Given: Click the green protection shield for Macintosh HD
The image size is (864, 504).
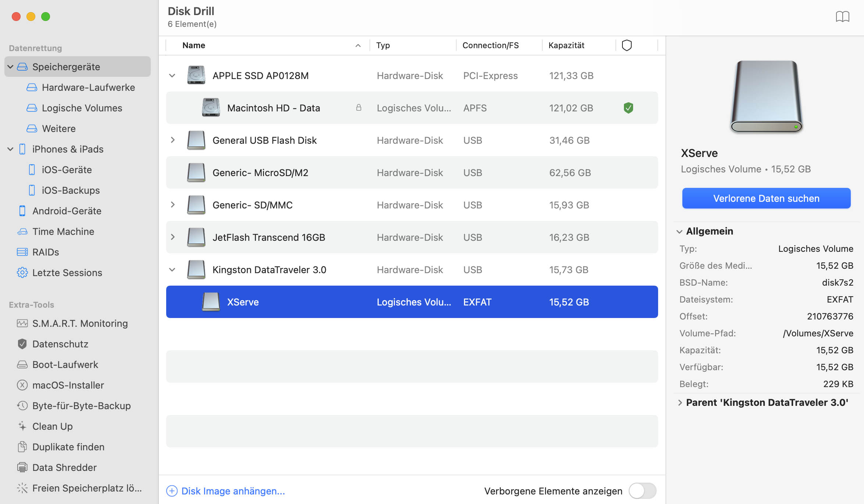Looking at the screenshot, I should coord(628,108).
